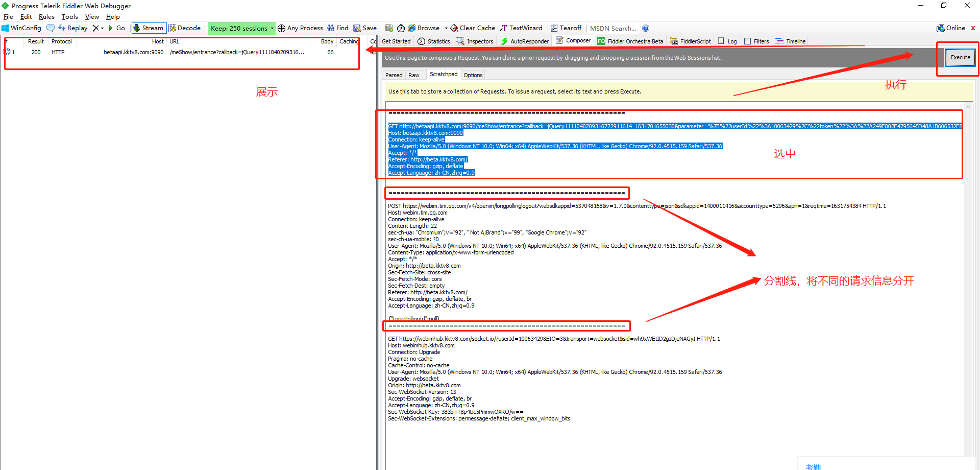Screen dimensions: 980x470
Task: Switch to the Statistics tab
Action: 434,41
